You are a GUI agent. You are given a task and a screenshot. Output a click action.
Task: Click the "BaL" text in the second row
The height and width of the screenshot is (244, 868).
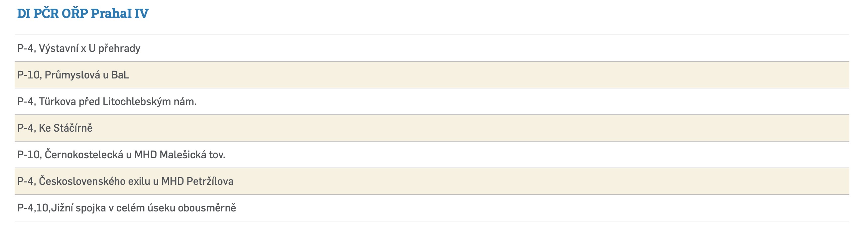tap(120, 75)
